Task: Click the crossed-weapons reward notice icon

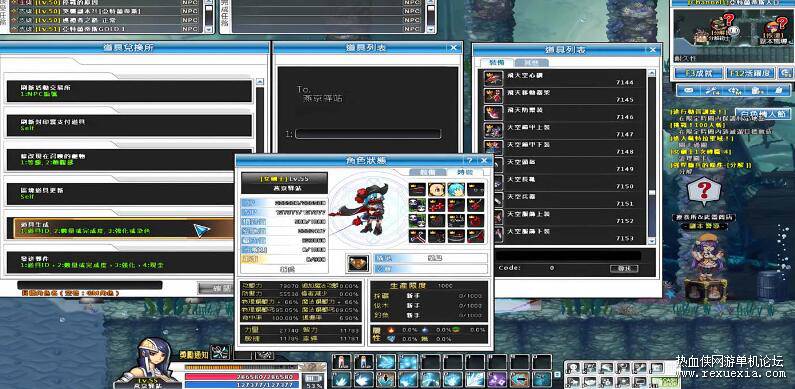Action: point(220,351)
